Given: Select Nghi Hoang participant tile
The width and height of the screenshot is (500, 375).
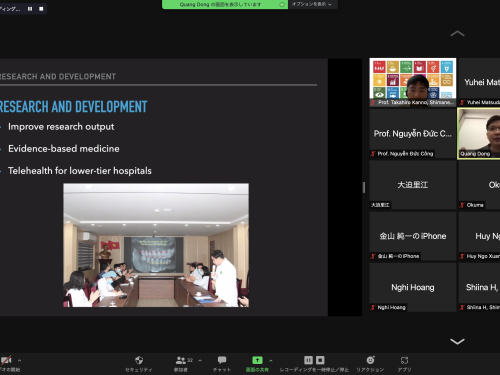Looking at the screenshot, I should (413, 287).
